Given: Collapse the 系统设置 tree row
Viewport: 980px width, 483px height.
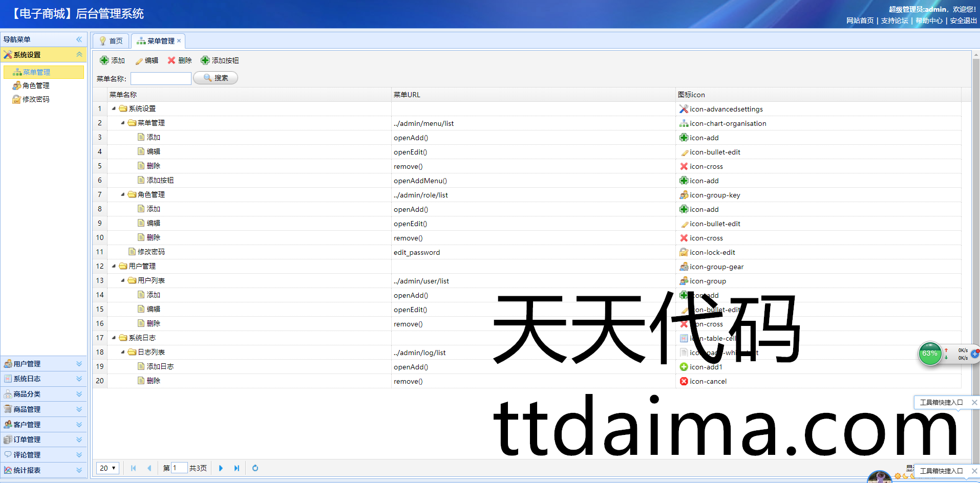Looking at the screenshot, I should pos(114,108).
